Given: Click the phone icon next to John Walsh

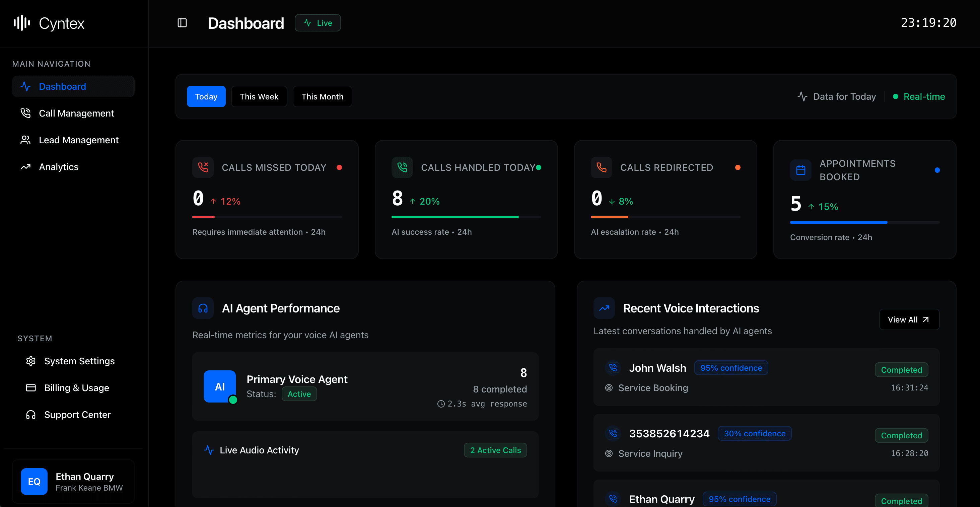Looking at the screenshot, I should pyautogui.click(x=613, y=368).
